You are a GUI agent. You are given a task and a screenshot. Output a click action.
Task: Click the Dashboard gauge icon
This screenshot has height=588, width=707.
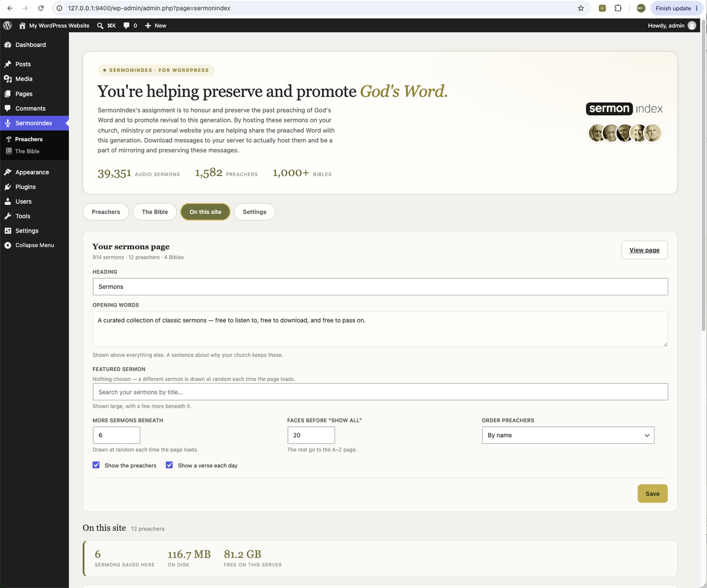(8, 45)
